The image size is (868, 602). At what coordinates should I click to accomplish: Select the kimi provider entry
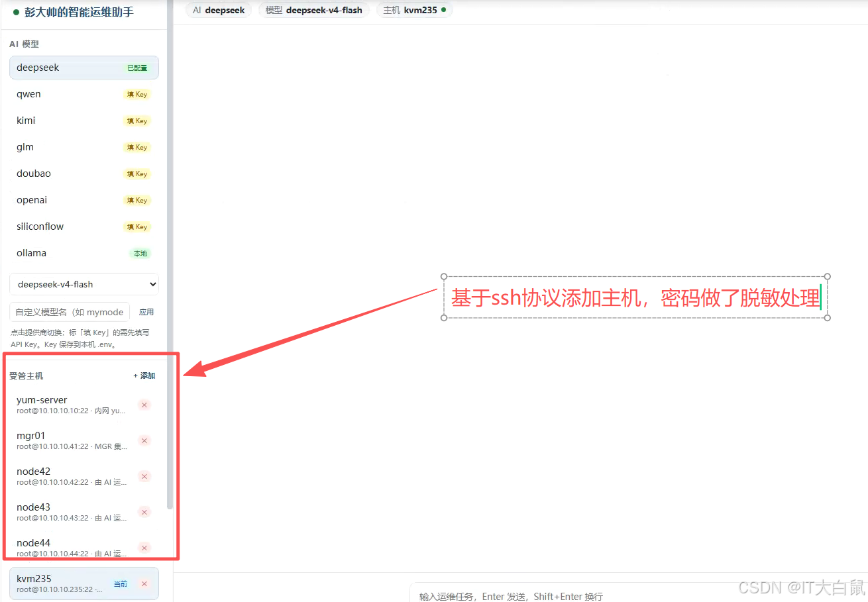point(84,121)
